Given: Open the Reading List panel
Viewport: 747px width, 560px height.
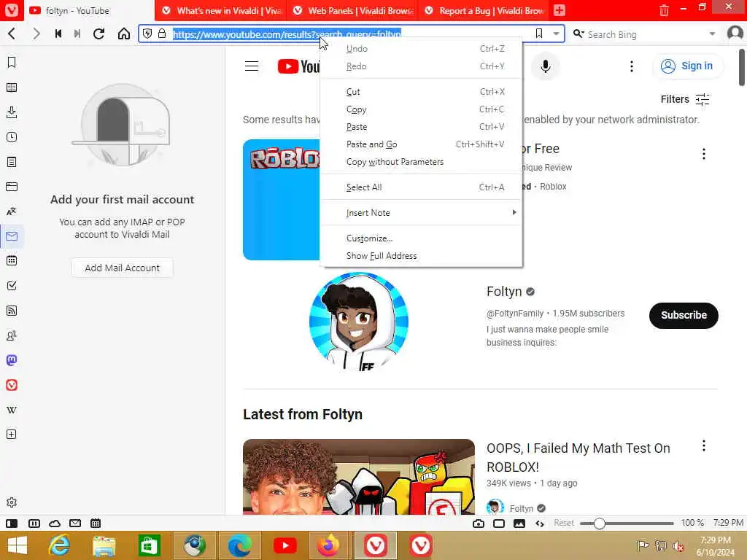Looking at the screenshot, I should 12,87.
